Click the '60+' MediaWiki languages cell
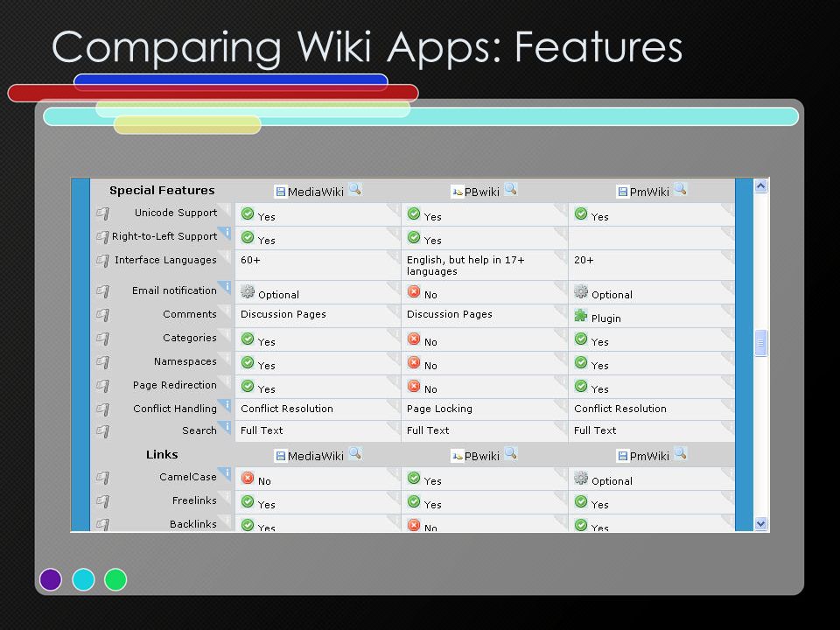 318,265
